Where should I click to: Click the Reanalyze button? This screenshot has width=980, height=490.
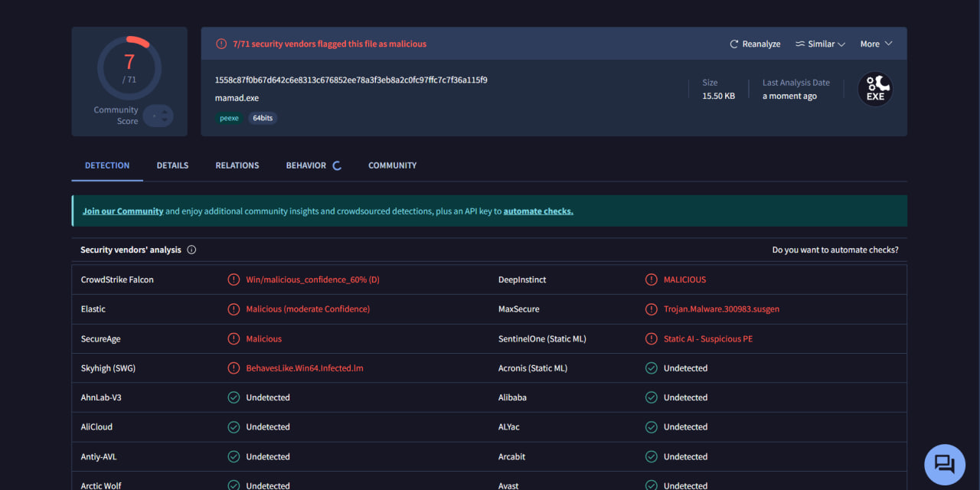(x=755, y=44)
